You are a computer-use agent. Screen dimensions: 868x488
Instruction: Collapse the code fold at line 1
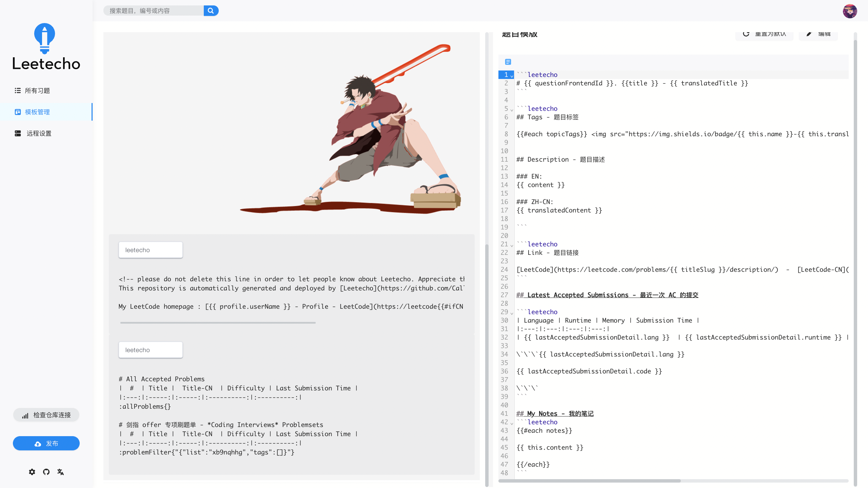[x=512, y=76]
